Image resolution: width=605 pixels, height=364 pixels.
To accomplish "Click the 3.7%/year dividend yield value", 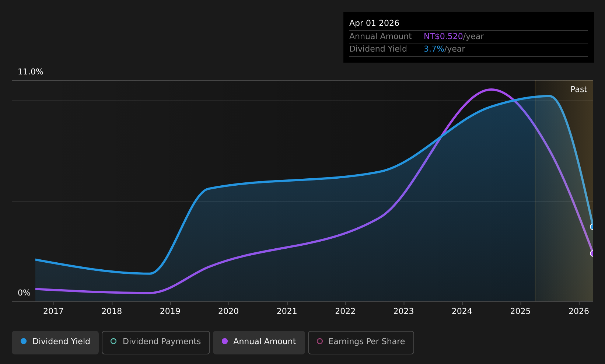I will tap(444, 49).
